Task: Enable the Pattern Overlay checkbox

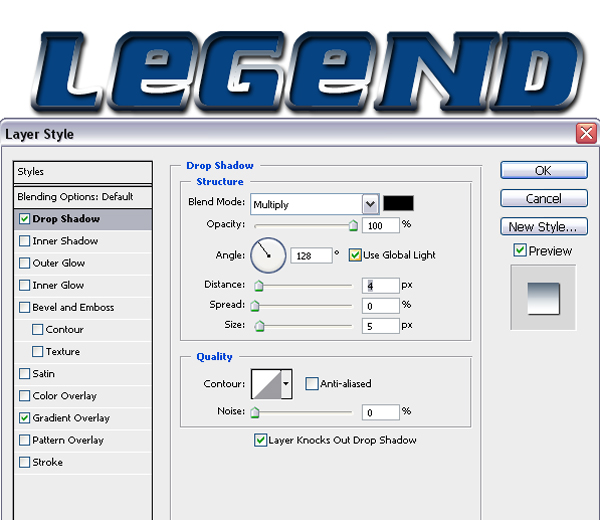Action: point(24,440)
